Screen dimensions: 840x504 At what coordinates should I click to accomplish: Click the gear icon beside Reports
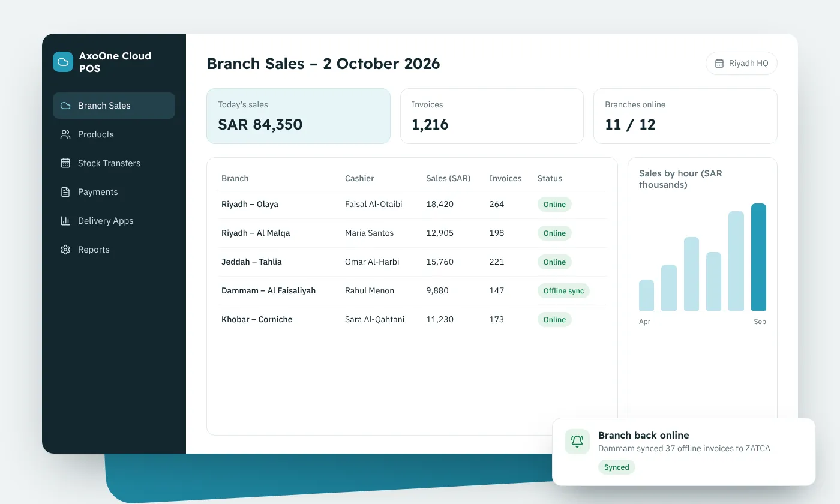[x=65, y=250]
